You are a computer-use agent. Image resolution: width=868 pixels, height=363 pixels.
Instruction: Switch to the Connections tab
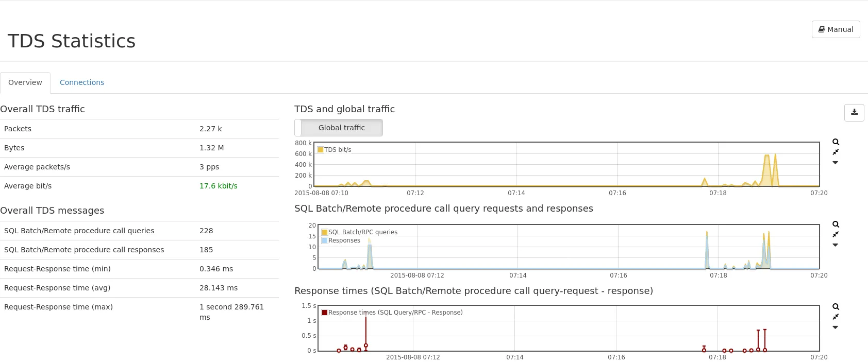82,82
